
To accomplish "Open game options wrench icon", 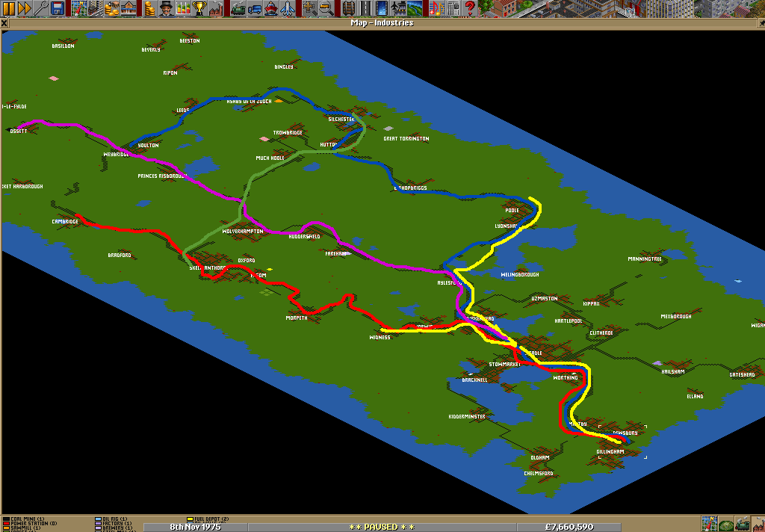I will (41, 7).
